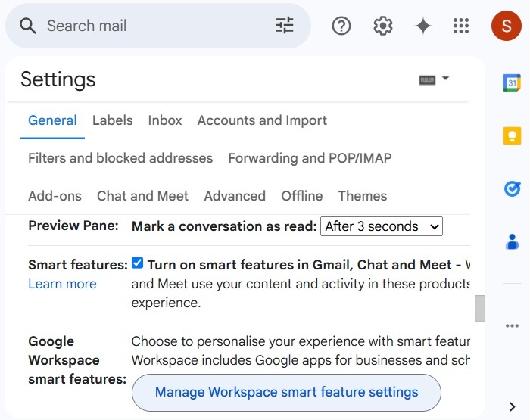
Task: Click the Smart features: label
Action: pos(78,265)
